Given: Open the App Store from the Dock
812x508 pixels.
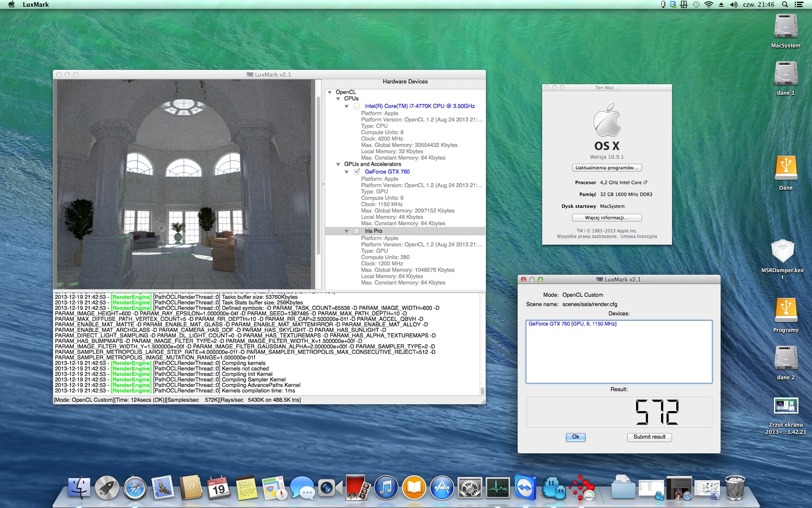Looking at the screenshot, I should click(x=442, y=488).
